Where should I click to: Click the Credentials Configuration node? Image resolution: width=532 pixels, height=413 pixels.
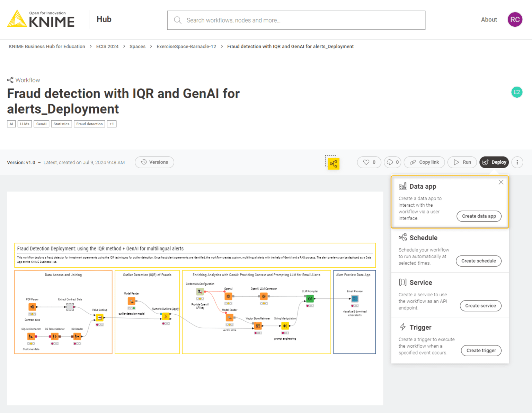(200, 291)
